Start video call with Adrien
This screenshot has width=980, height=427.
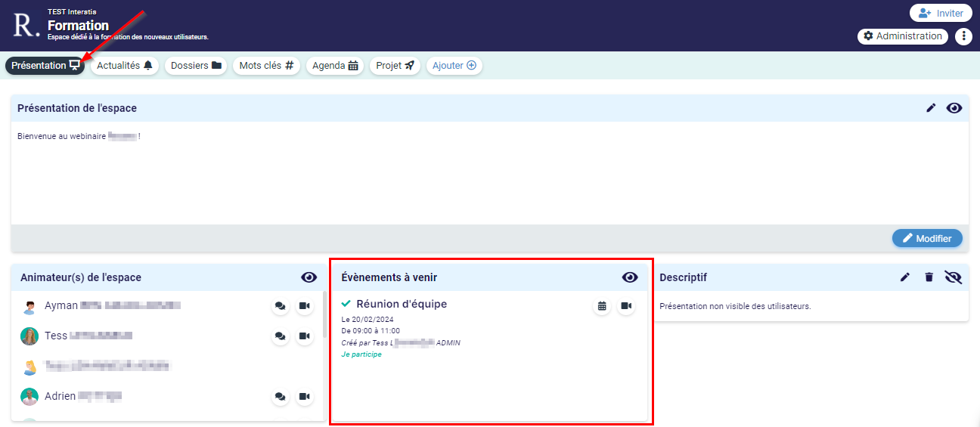point(304,396)
